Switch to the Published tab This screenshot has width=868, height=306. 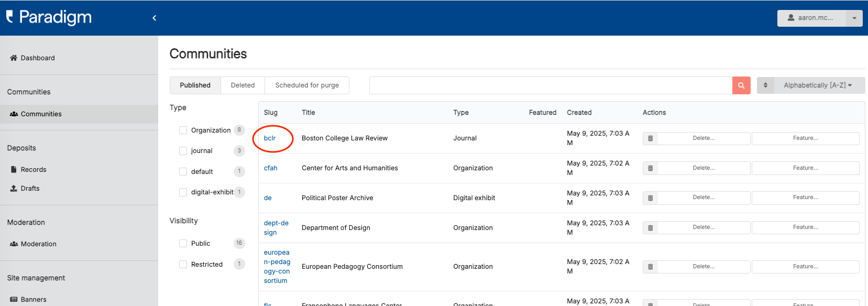pyautogui.click(x=195, y=85)
